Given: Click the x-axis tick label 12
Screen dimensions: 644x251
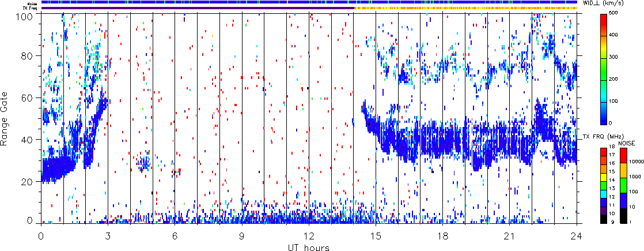Looking at the screenshot, I should (x=309, y=236).
